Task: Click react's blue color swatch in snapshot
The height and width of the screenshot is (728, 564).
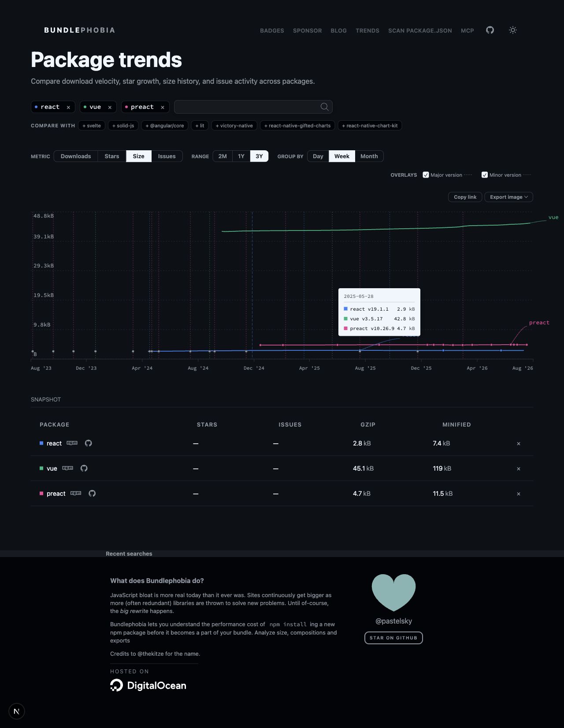Action: click(41, 443)
